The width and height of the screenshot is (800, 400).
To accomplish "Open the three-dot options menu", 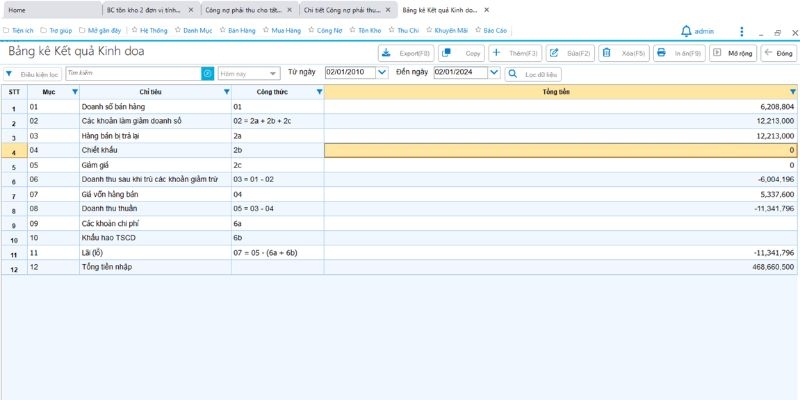I will click(x=741, y=32).
